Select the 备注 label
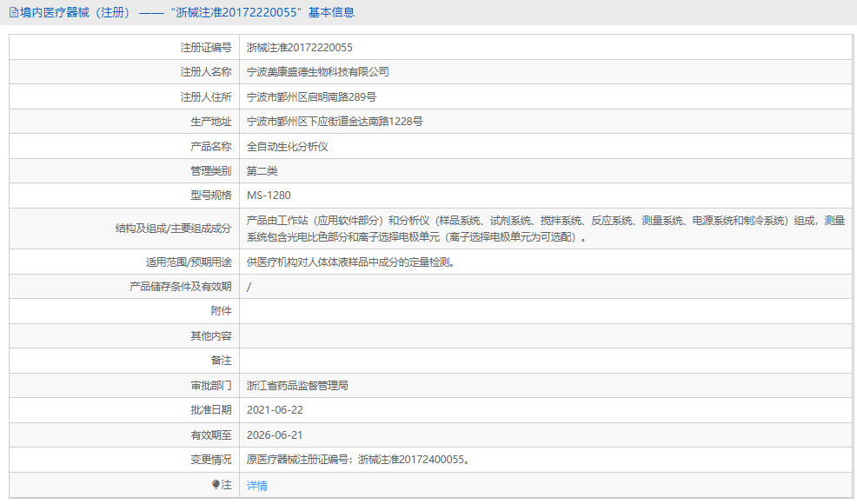The width and height of the screenshot is (857, 504). (x=222, y=361)
